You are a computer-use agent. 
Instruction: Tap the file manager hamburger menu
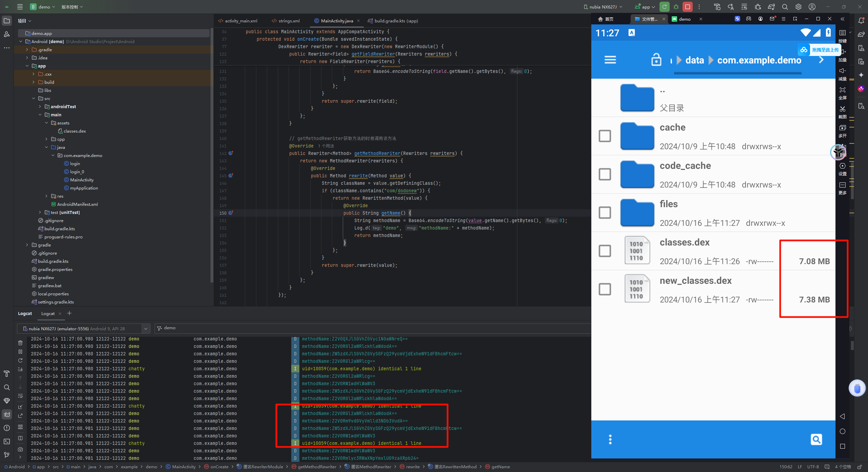[610, 60]
